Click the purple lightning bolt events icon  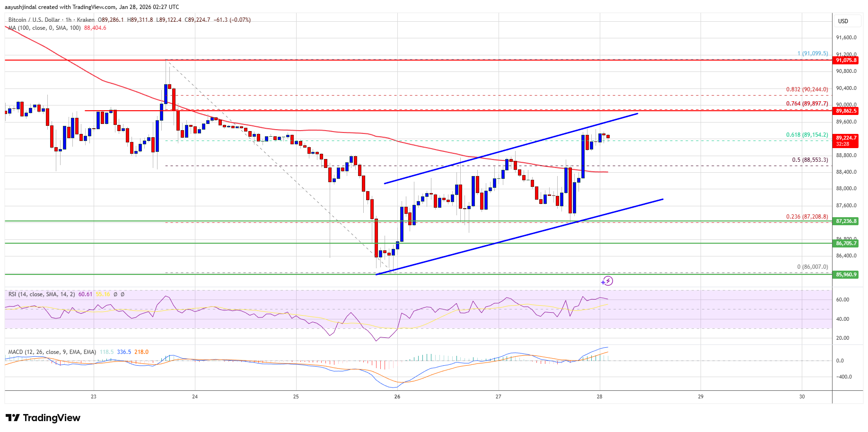coord(607,281)
